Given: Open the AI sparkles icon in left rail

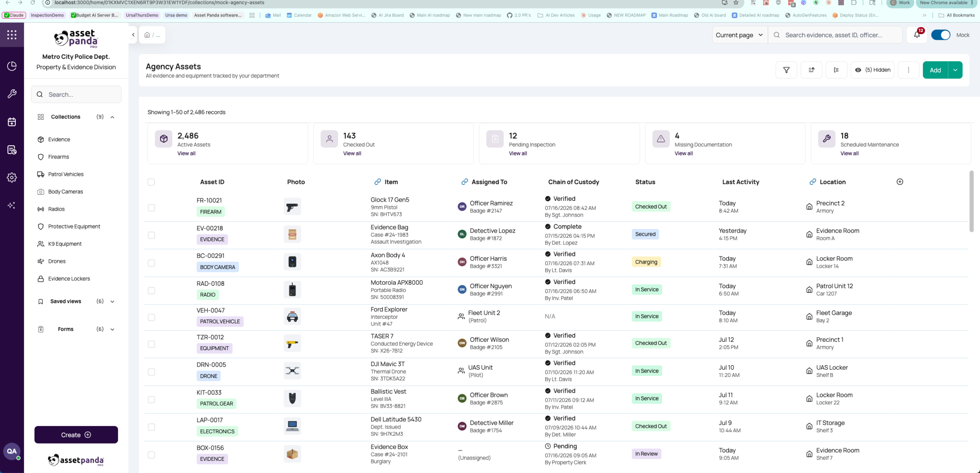Looking at the screenshot, I should [x=12, y=206].
